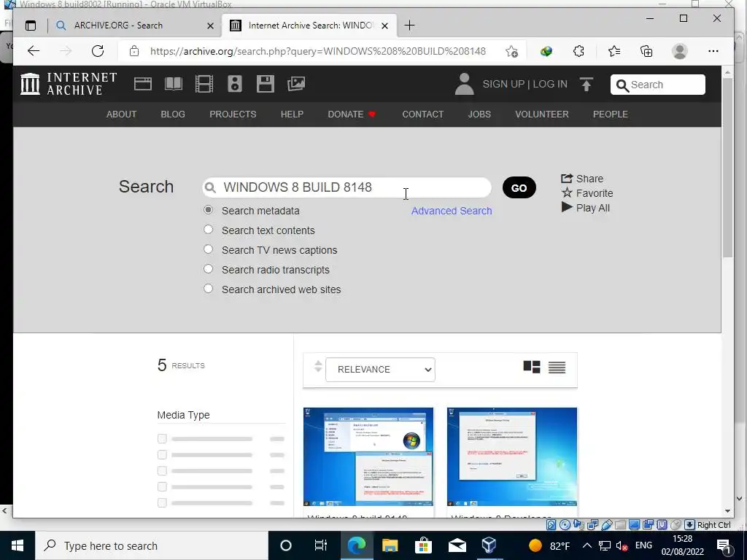Click the user avatar icon
This screenshot has height=560, width=747.
coord(464,84)
